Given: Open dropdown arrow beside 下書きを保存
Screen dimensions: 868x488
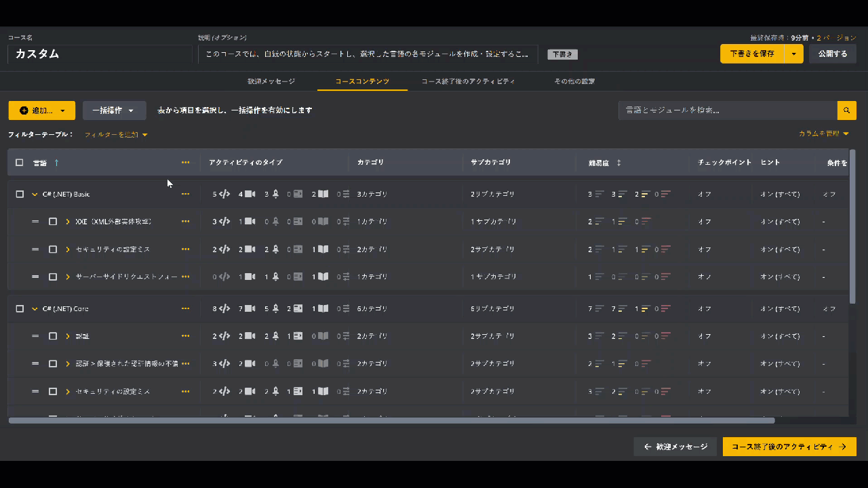Looking at the screenshot, I should pos(793,54).
